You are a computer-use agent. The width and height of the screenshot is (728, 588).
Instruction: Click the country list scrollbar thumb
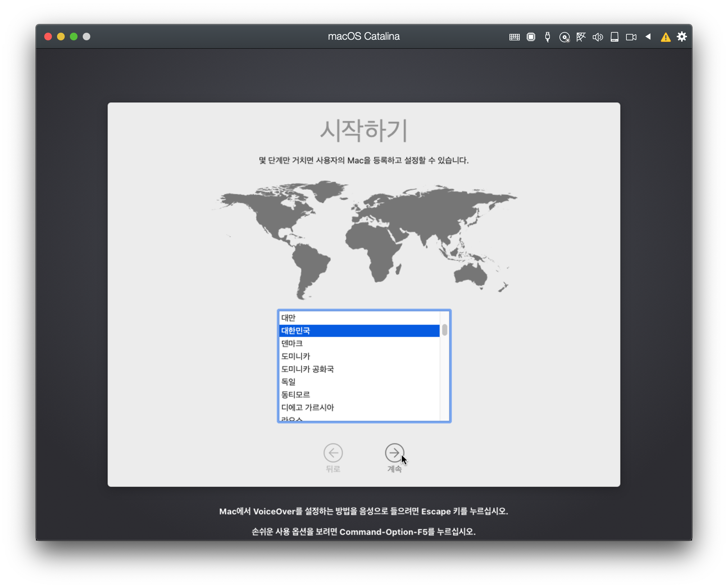(445, 330)
